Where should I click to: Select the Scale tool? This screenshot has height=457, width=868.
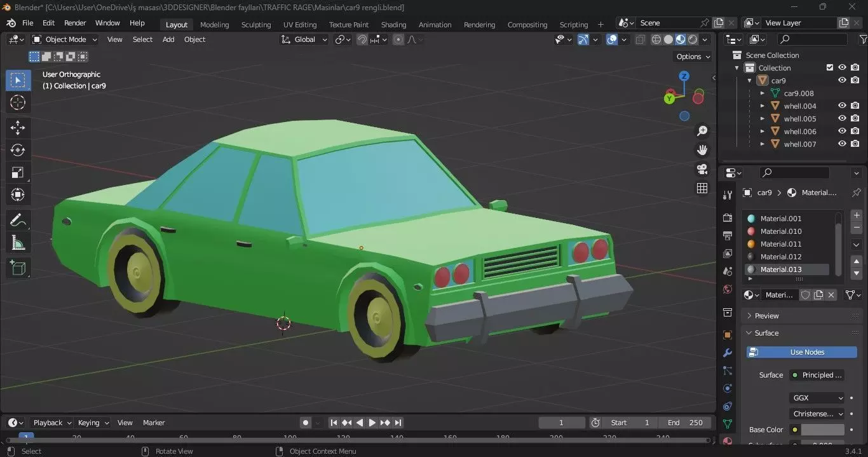pyautogui.click(x=18, y=172)
